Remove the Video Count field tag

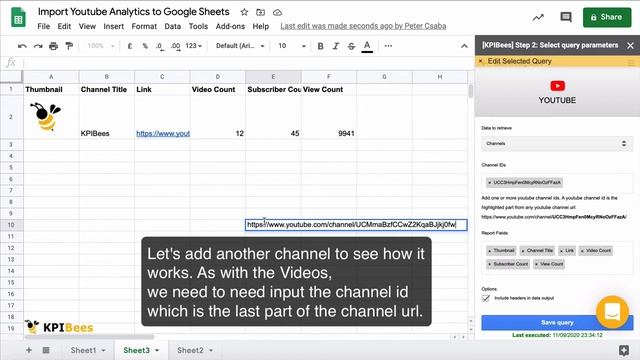(x=582, y=251)
